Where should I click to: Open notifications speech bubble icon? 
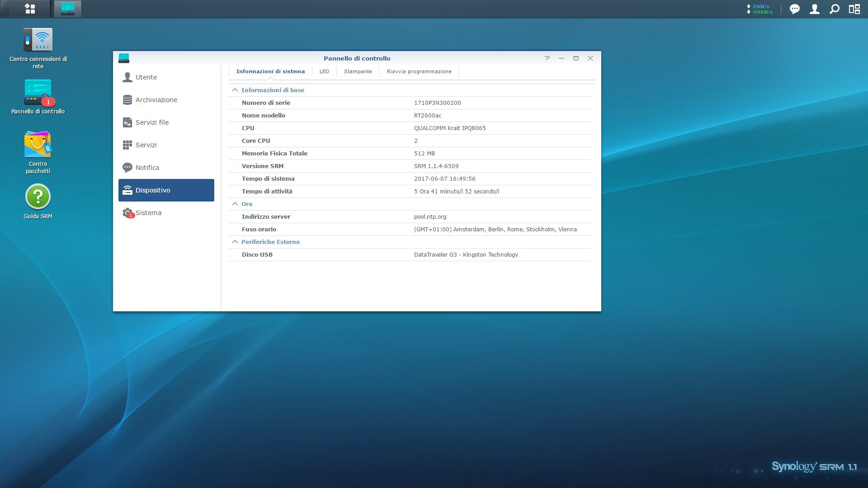(794, 9)
